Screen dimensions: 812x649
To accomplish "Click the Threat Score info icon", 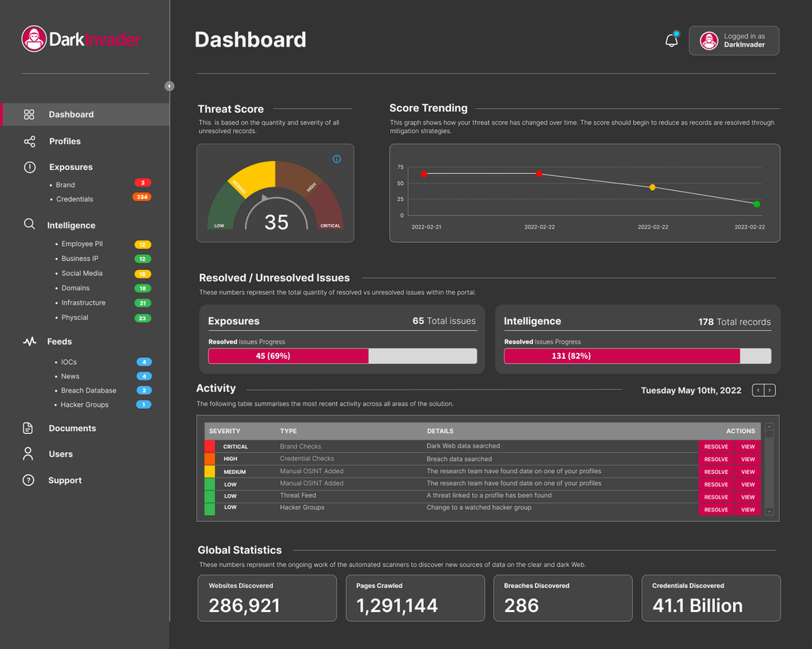I will [336, 159].
